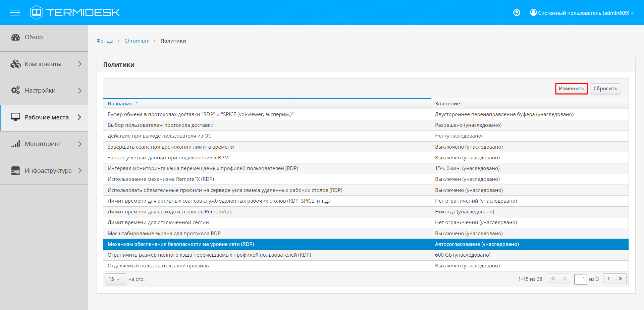
Task: Jump to last page of policies
Action: click(620, 279)
